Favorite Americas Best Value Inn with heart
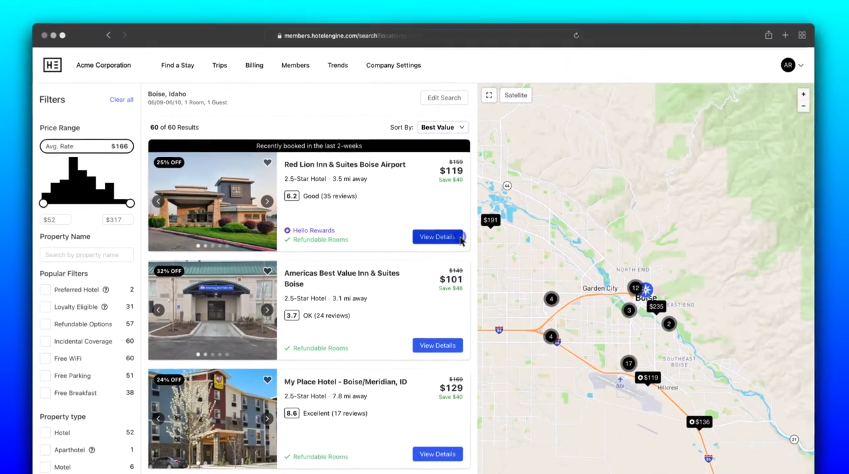This screenshot has height=474, width=849. point(267,271)
